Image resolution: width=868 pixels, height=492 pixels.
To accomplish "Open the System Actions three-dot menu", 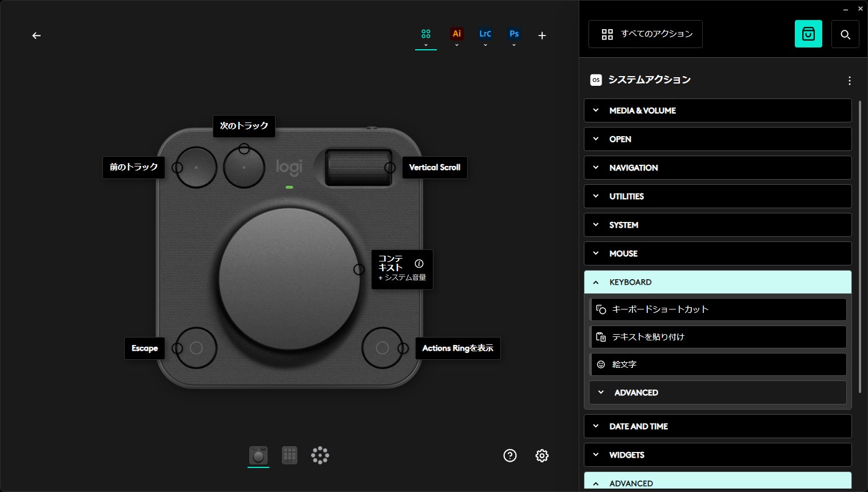I will 850,81.
